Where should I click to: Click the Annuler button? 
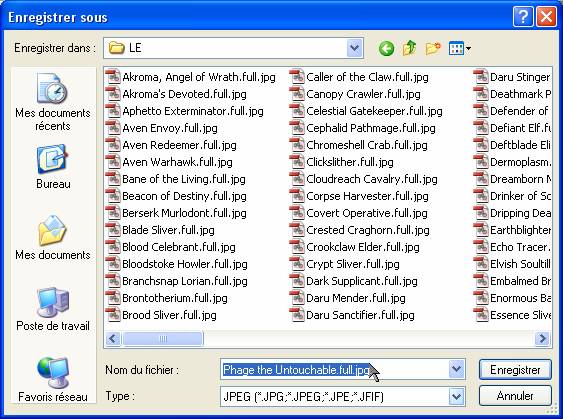[x=515, y=396]
